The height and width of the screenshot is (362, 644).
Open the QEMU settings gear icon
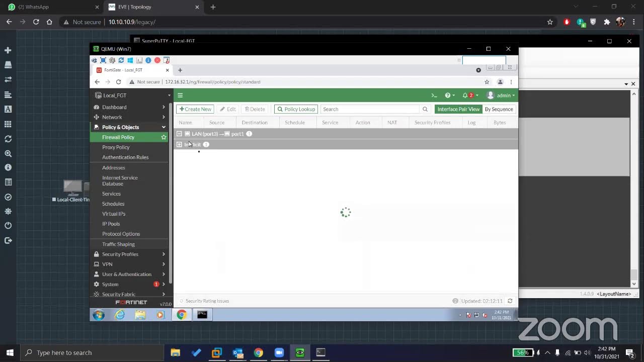112,60
